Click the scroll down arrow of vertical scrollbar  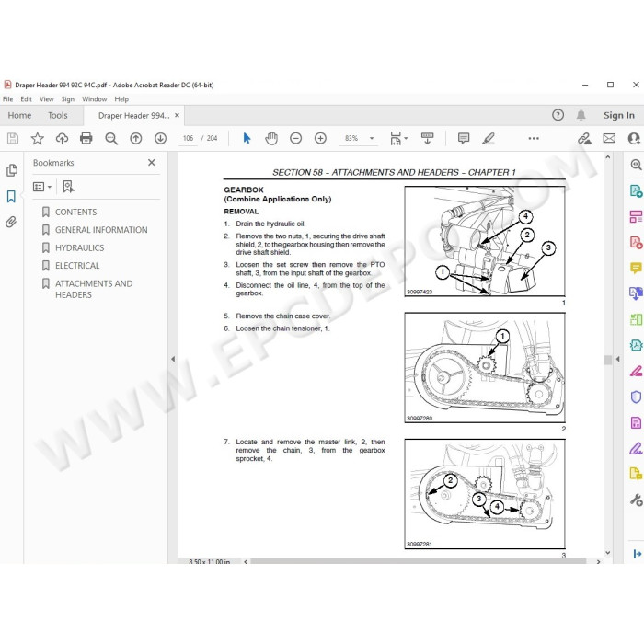(x=608, y=553)
